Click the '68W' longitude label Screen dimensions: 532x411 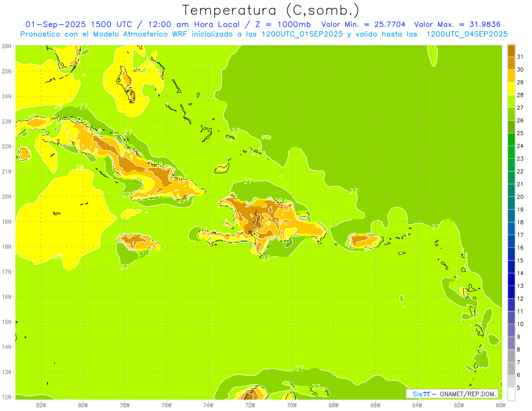point(334,405)
